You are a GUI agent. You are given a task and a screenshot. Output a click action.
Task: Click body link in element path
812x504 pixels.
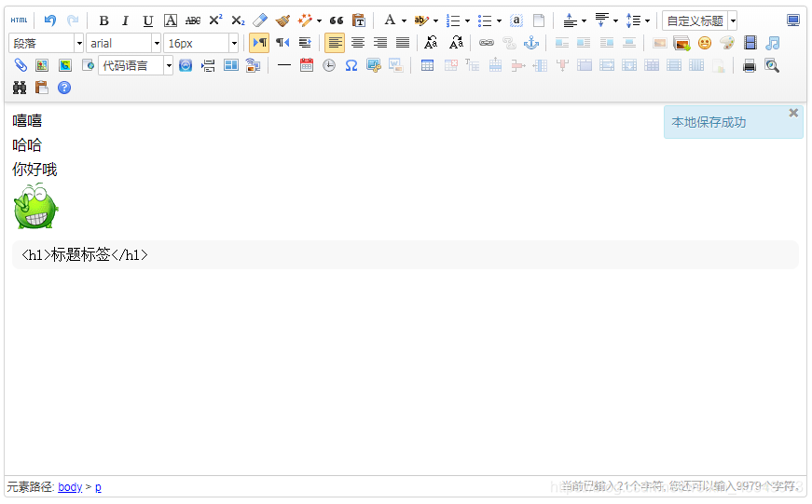pyautogui.click(x=70, y=487)
